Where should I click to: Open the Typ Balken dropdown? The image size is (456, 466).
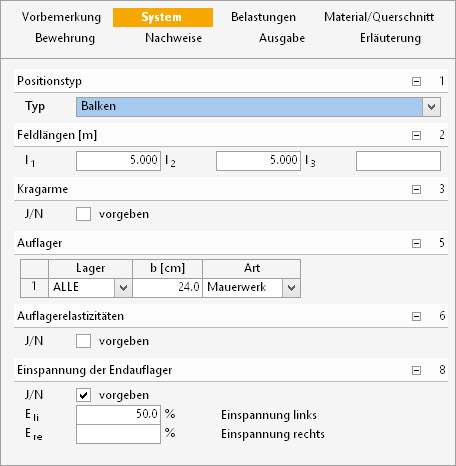[x=431, y=107]
